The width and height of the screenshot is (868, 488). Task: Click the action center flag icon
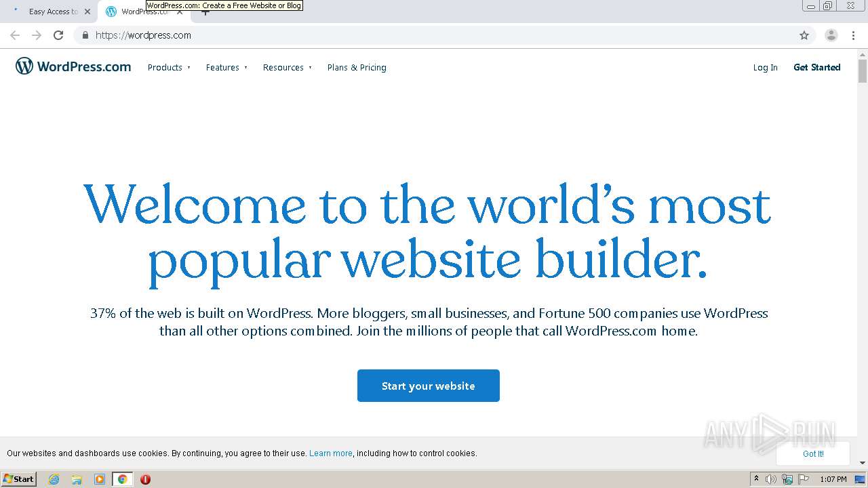pos(804,479)
